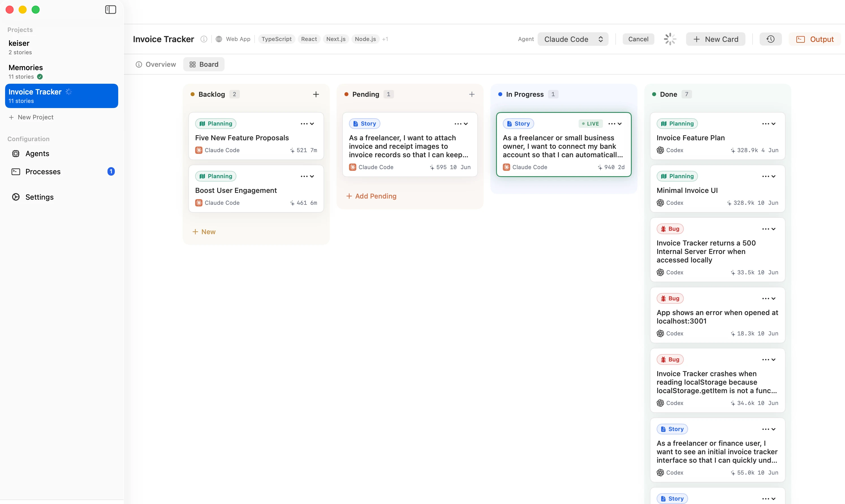Click token sparkle icon on Invoice Feature Plan
The height and width of the screenshot is (504, 845).
point(733,150)
